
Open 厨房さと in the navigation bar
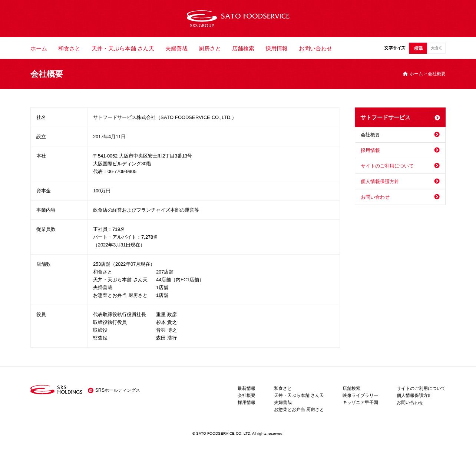coord(210,49)
